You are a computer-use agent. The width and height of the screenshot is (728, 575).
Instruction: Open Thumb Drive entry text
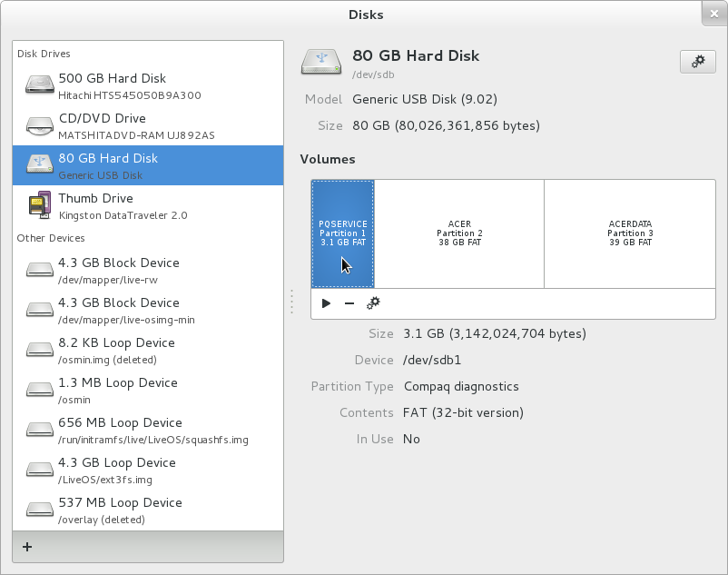point(95,198)
